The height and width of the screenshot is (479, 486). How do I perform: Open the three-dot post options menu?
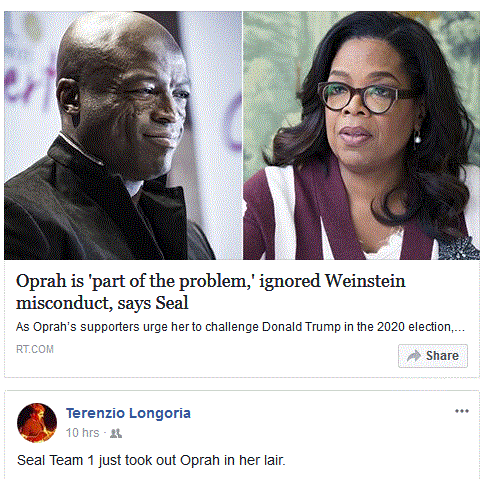point(462,411)
